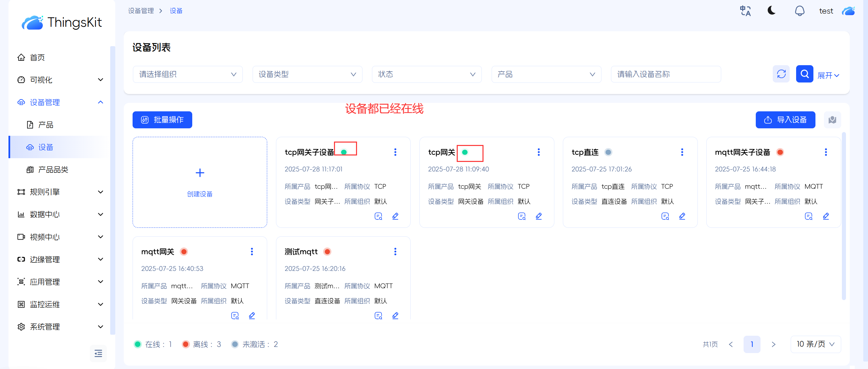The image size is (868, 369).
Task: Click edit icon on tcp直连 card
Action: point(682,216)
